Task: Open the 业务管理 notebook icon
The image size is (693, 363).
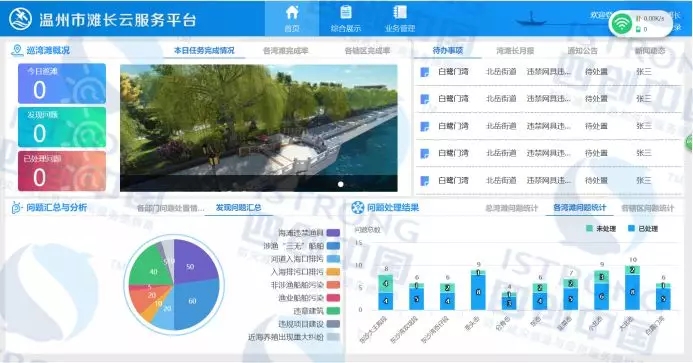Action: click(400, 12)
